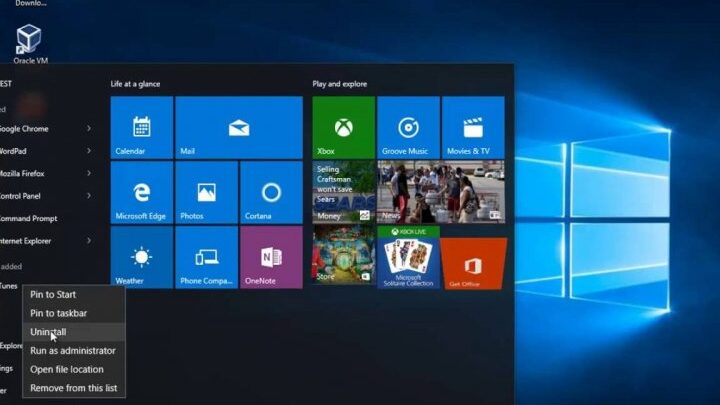The width and height of the screenshot is (720, 405).
Task: Launch Mozilla Firefox from the list
Action: [x=22, y=174]
